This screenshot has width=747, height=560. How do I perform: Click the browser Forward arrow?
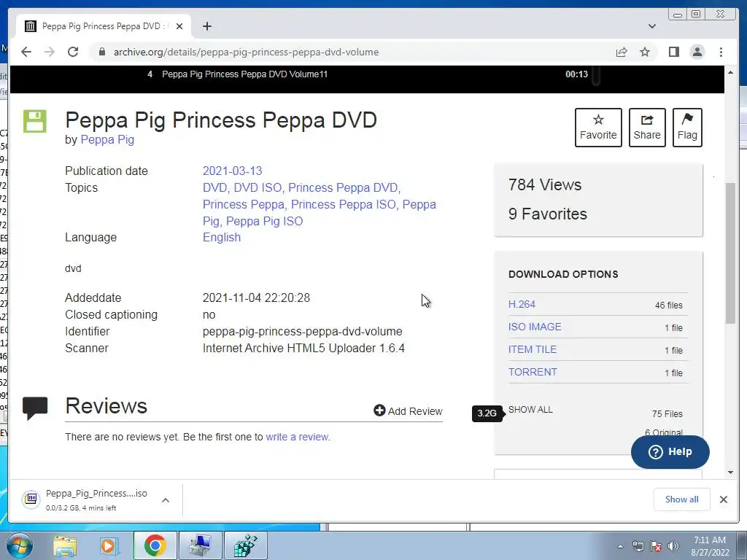[x=50, y=52]
